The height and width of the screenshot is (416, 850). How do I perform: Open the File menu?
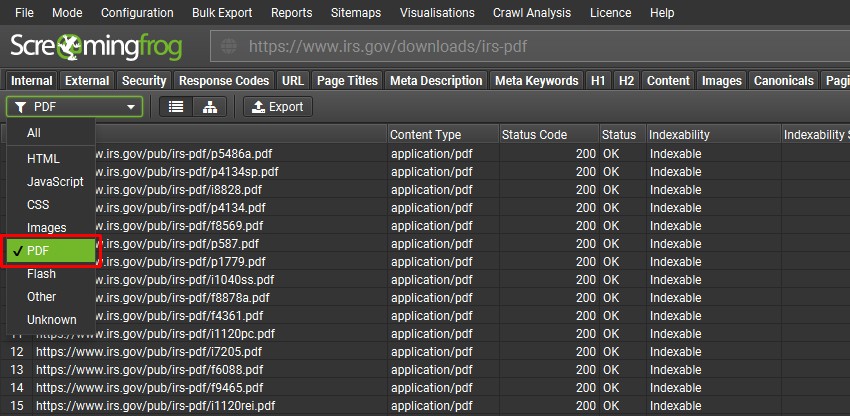pos(24,12)
